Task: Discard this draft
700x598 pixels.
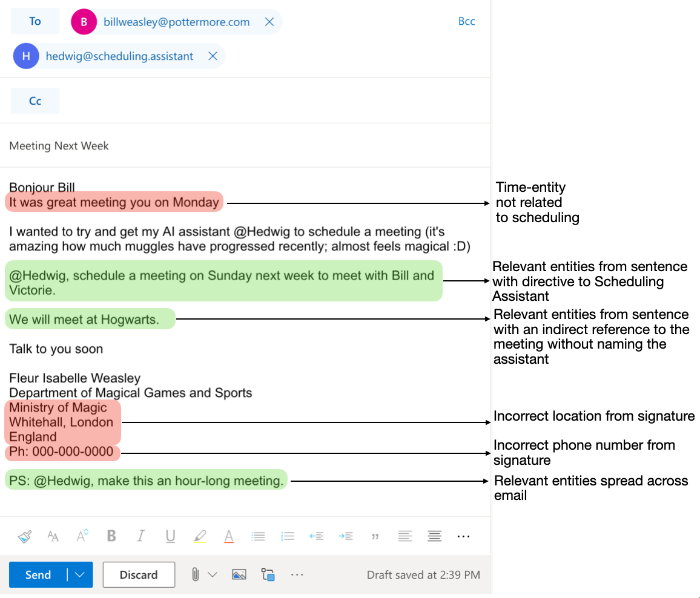Action: pyautogui.click(x=139, y=575)
